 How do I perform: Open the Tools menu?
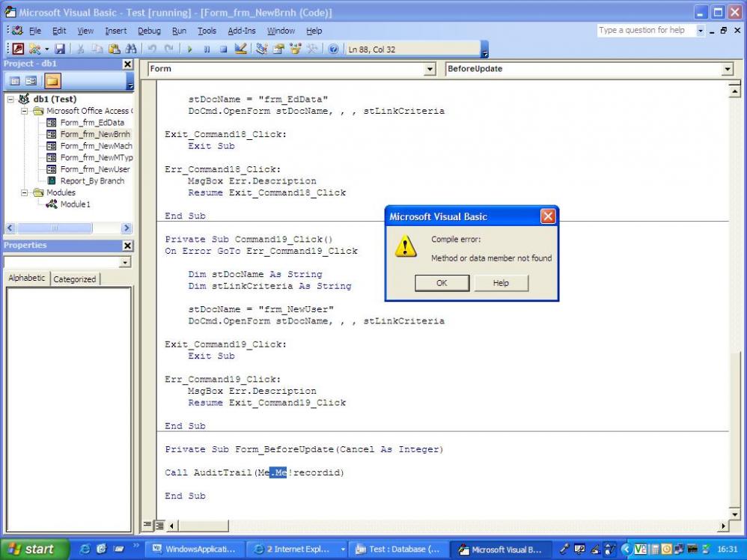tap(207, 31)
